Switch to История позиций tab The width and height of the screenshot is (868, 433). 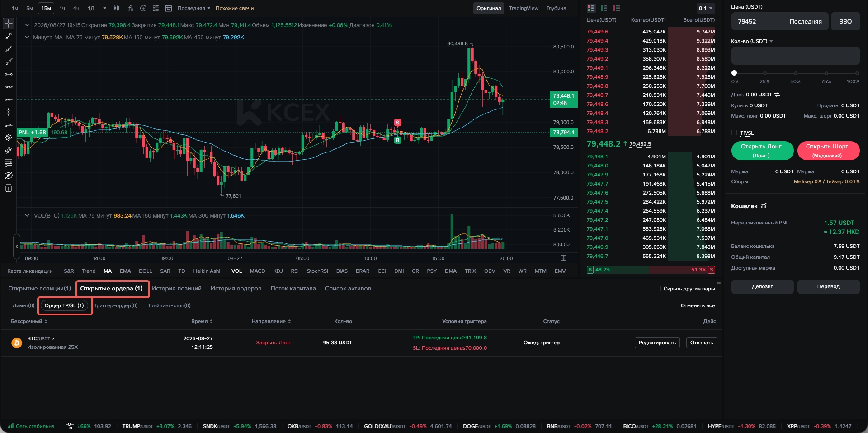click(176, 289)
